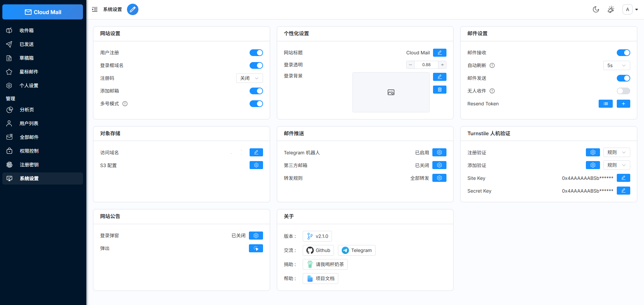Collapse the sidebar with the top-left icon
This screenshot has height=305, width=644.
pyautogui.click(x=94, y=9)
